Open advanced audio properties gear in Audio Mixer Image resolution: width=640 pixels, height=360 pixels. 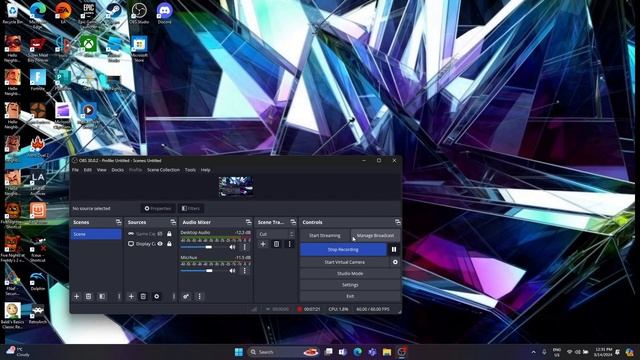pyautogui.click(x=186, y=296)
